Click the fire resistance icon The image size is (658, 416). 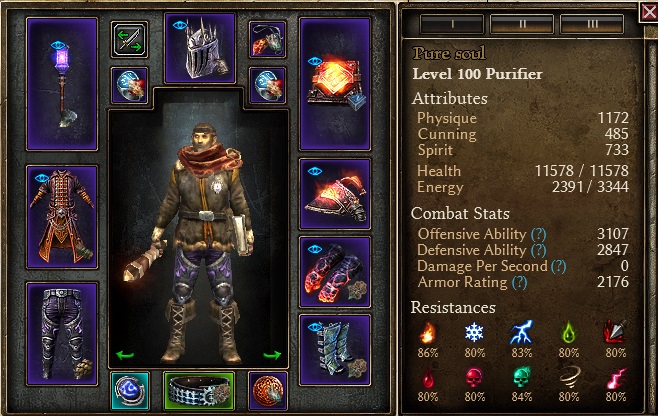pos(428,333)
